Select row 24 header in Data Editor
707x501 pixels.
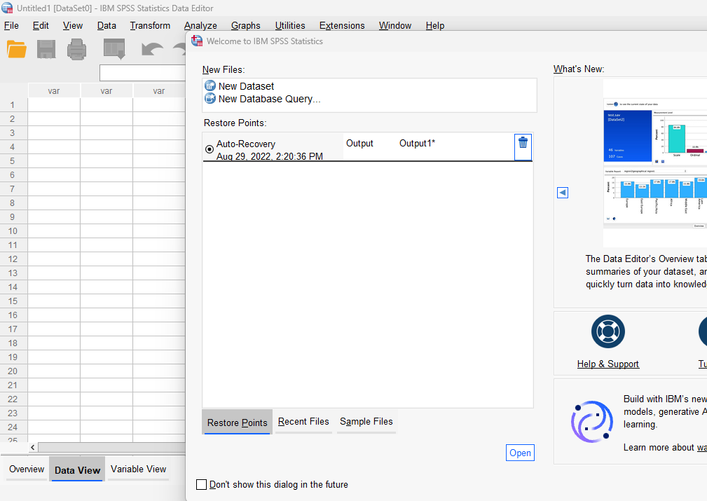tap(13, 427)
